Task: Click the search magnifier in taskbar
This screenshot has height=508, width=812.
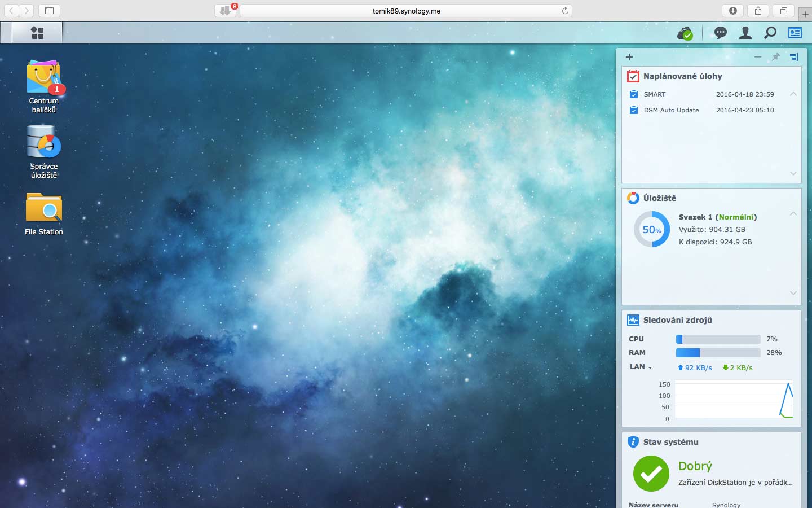Action: point(770,33)
